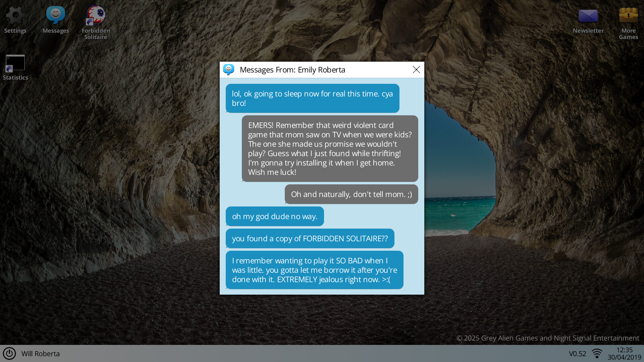The width and height of the screenshot is (644, 362).
Task: Click the 'don't tell mom' message bubble
Action: (351, 194)
